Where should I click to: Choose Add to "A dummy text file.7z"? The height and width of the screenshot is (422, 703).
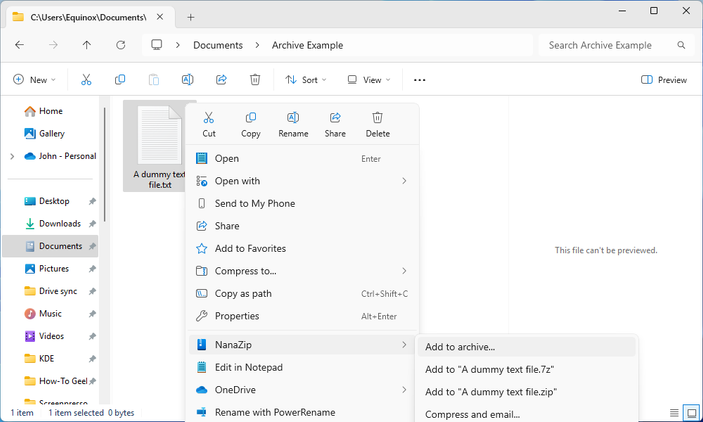(x=526, y=369)
